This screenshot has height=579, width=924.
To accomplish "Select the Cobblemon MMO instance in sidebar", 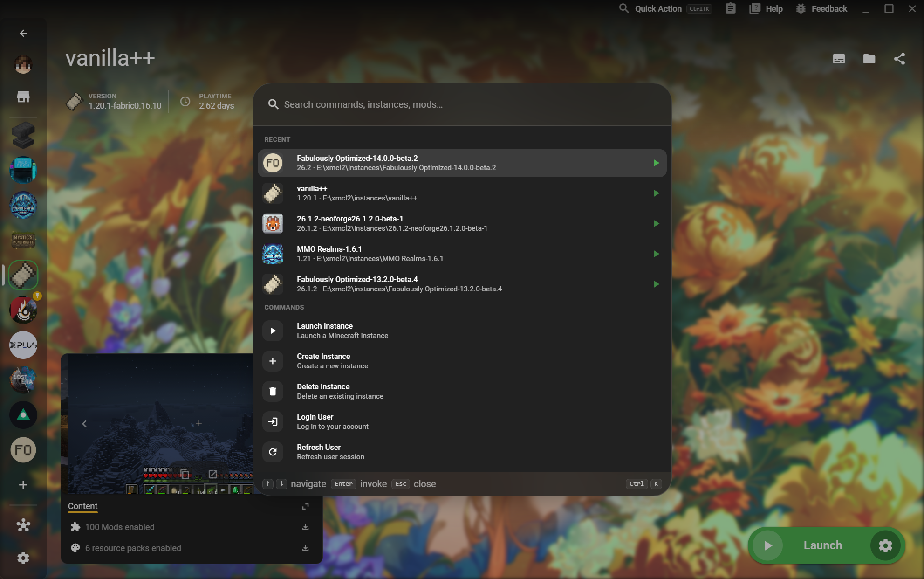I will [x=23, y=205].
